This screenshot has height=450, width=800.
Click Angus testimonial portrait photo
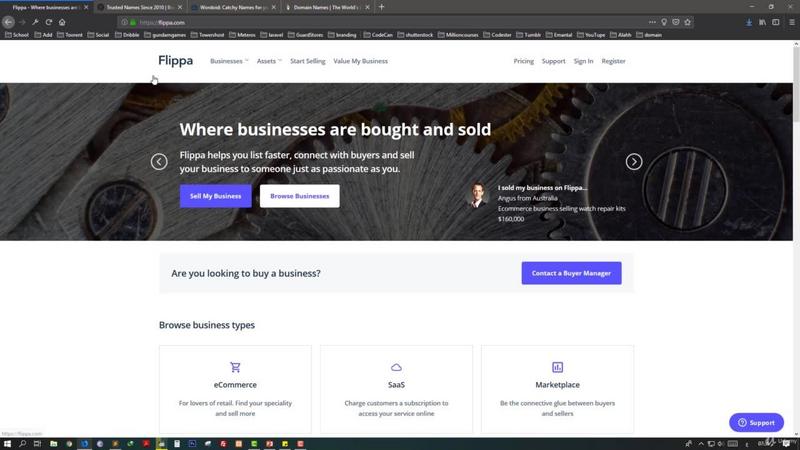[478, 195]
